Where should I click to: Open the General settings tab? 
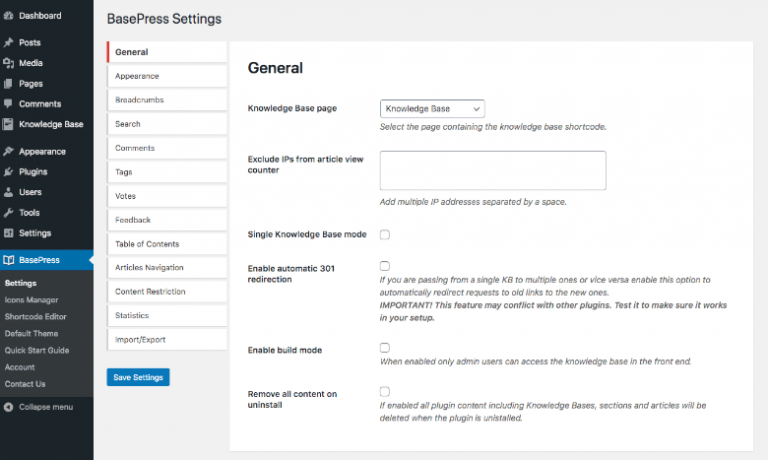(x=167, y=52)
